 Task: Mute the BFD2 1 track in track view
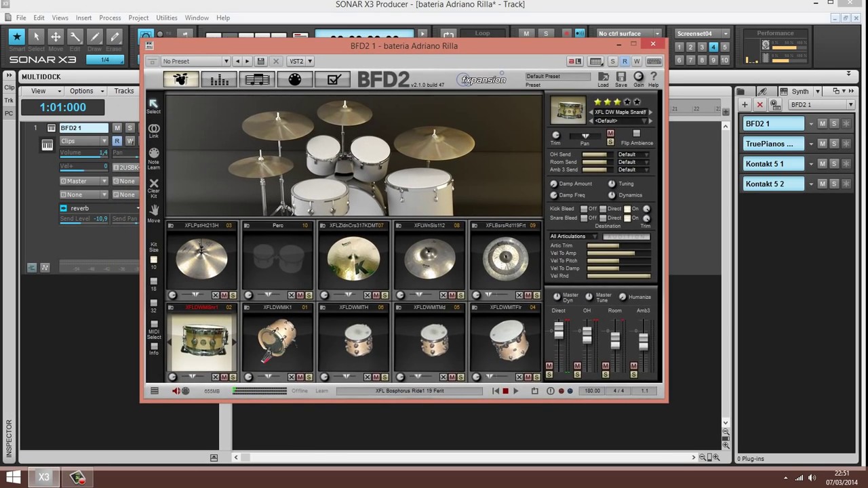(x=117, y=127)
